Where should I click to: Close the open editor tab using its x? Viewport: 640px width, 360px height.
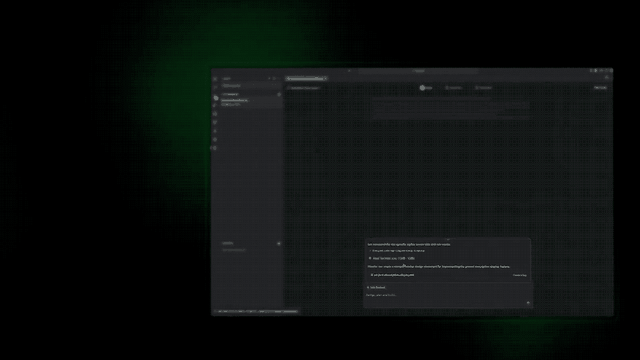(326, 78)
